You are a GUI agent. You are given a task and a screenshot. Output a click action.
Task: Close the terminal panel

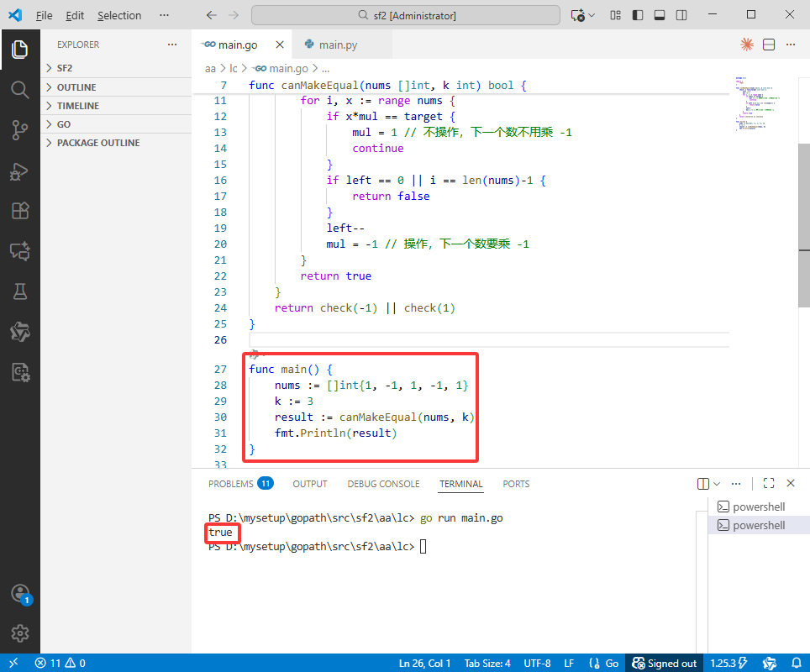tap(791, 483)
